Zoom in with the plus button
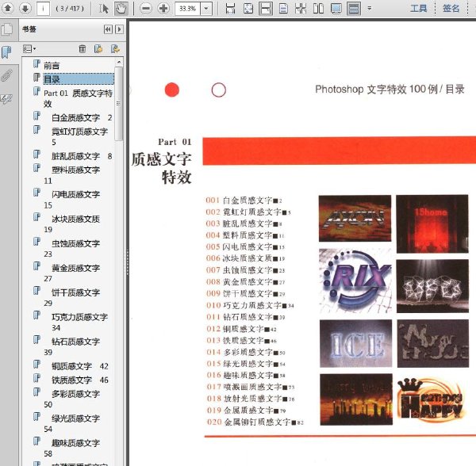 pyautogui.click(x=163, y=9)
